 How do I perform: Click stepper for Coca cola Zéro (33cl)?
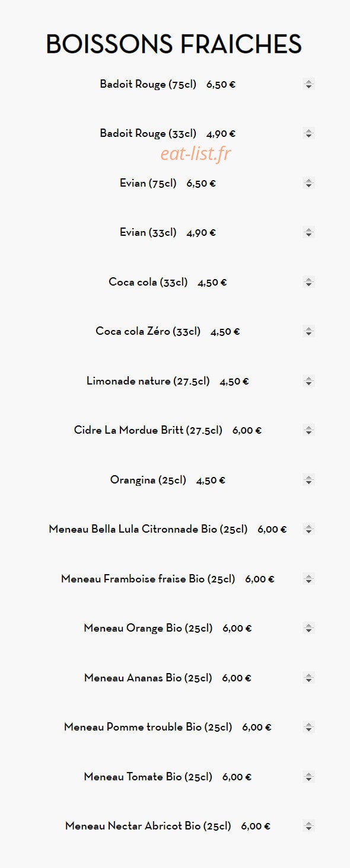coord(308,331)
